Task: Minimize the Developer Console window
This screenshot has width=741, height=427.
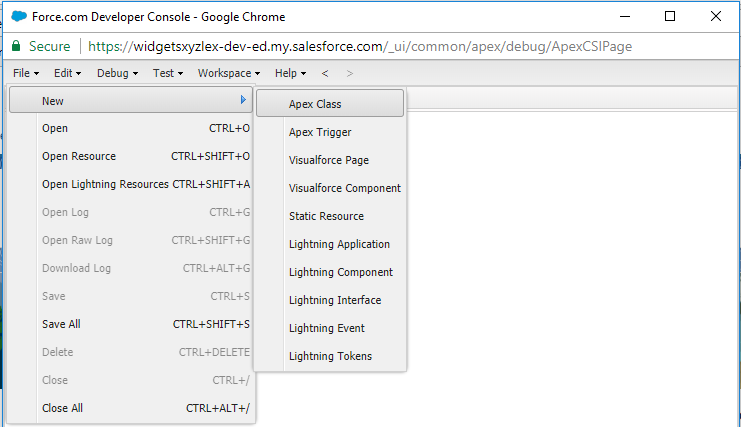Action: pyautogui.click(x=625, y=17)
